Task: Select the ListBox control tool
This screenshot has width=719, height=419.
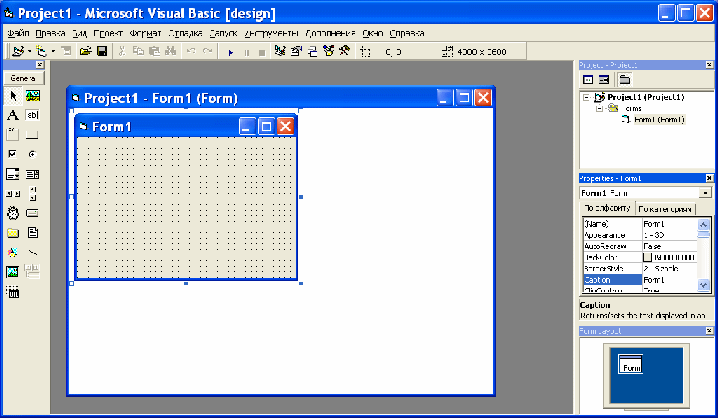Action: point(33,174)
